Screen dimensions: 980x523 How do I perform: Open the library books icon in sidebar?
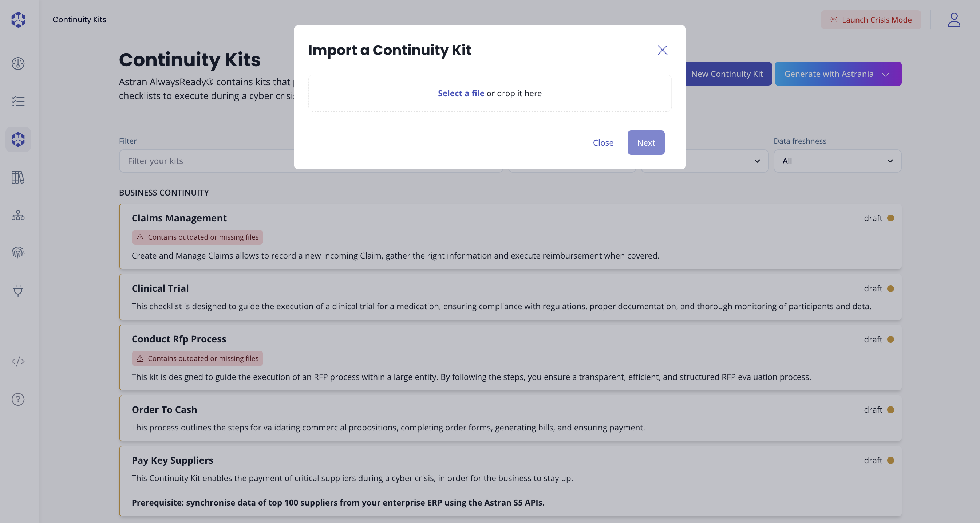[18, 177]
